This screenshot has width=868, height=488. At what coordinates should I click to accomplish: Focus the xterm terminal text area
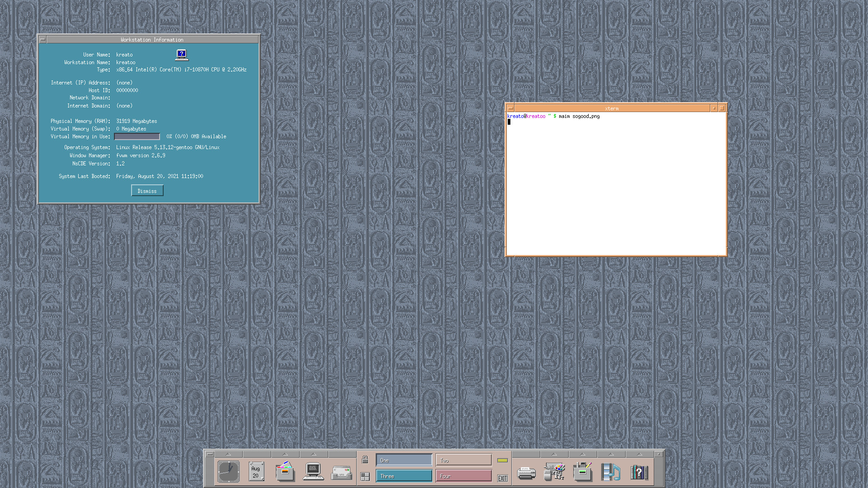click(616, 184)
